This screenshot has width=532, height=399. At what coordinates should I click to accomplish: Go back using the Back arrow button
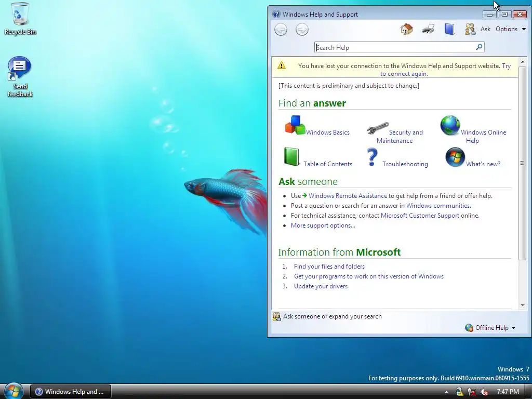[x=281, y=30]
